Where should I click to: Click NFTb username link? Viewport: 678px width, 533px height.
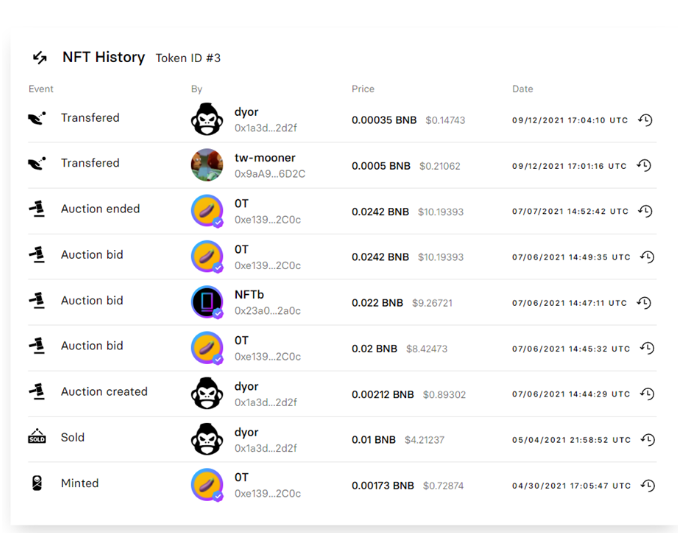250,295
